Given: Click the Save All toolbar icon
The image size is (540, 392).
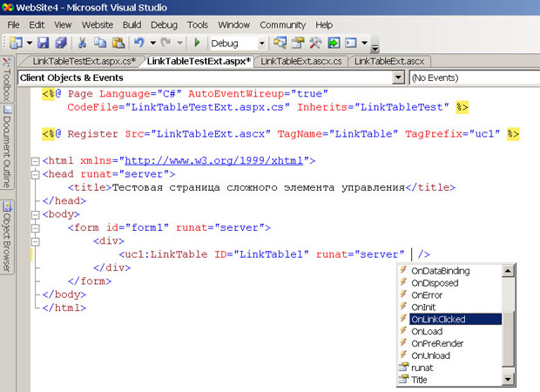Looking at the screenshot, I should point(61,43).
